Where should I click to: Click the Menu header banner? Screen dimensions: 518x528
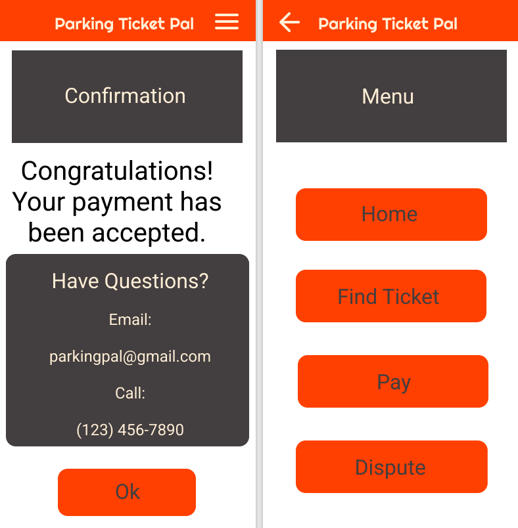click(x=391, y=96)
